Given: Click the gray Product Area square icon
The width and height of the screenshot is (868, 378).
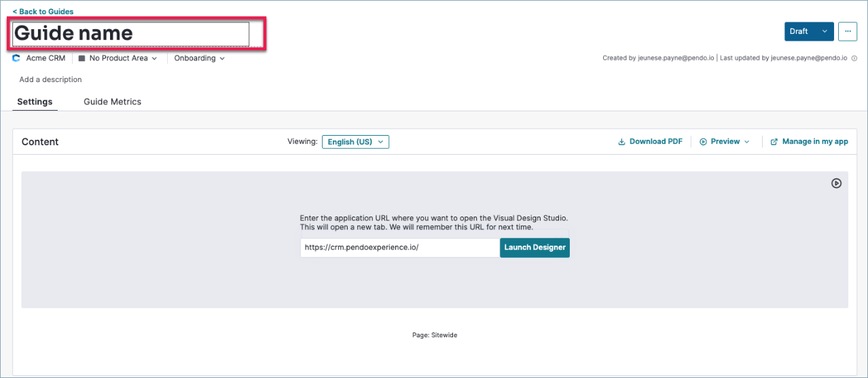Looking at the screenshot, I should point(82,58).
